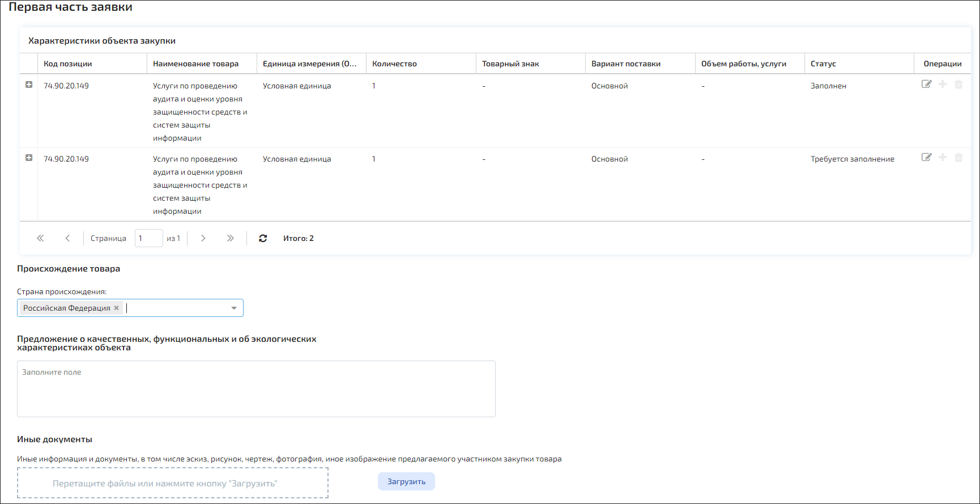This screenshot has height=504, width=980.
Task: Refresh the table data
Action: coord(263,238)
